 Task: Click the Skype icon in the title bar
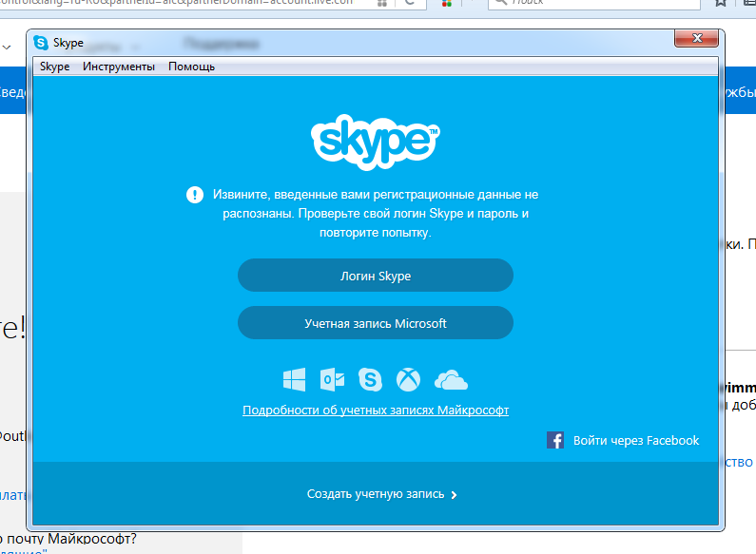[x=41, y=43]
